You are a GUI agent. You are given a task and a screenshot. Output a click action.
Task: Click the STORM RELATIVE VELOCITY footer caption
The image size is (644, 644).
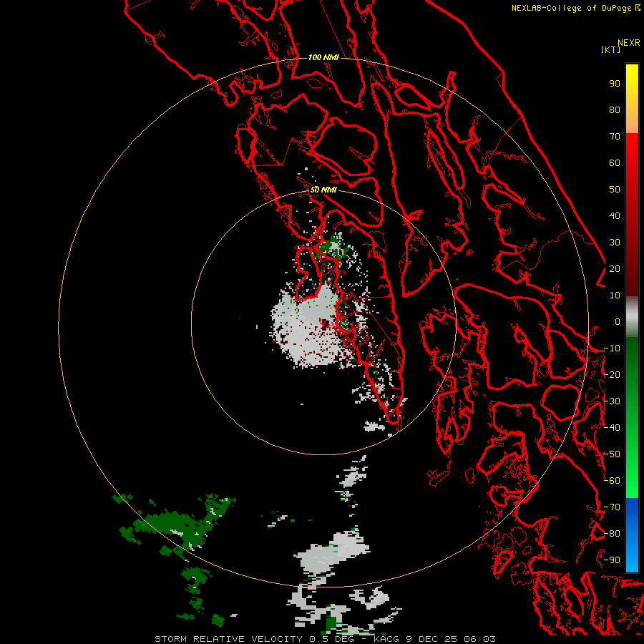pyautogui.click(x=326, y=639)
